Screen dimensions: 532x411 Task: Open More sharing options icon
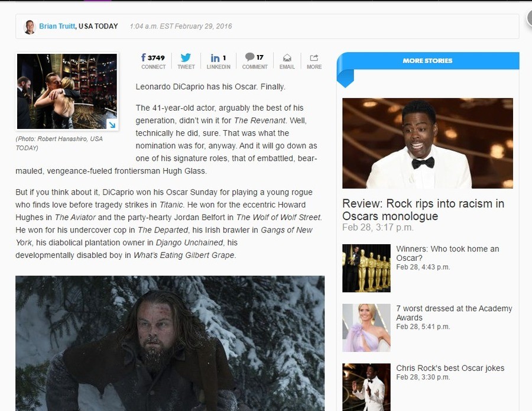[314, 58]
